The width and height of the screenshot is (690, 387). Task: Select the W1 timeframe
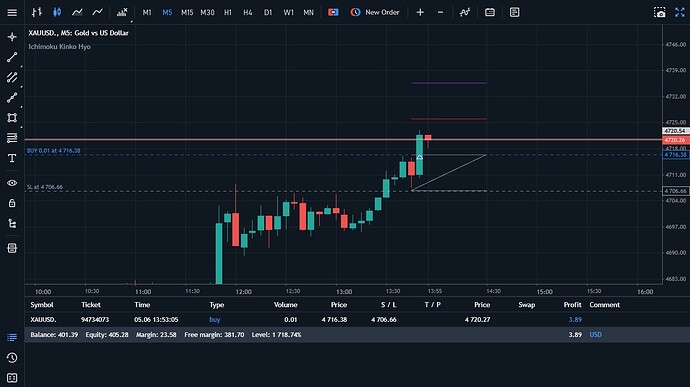pyautogui.click(x=288, y=12)
